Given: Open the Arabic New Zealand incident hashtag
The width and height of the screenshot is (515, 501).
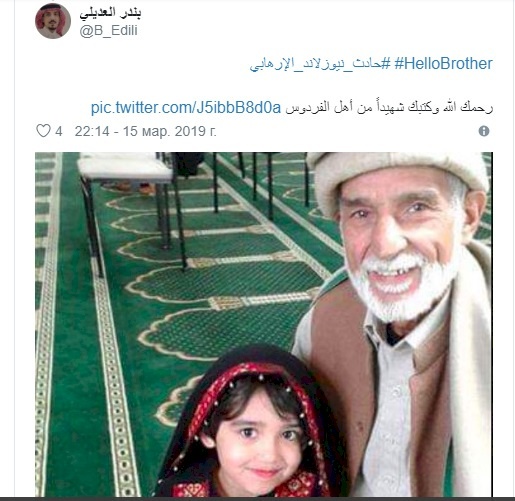Looking at the screenshot, I should pyautogui.click(x=320, y=64).
